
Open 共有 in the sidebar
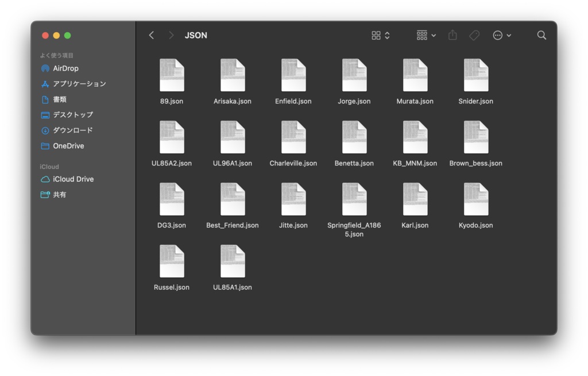[53, 194]
